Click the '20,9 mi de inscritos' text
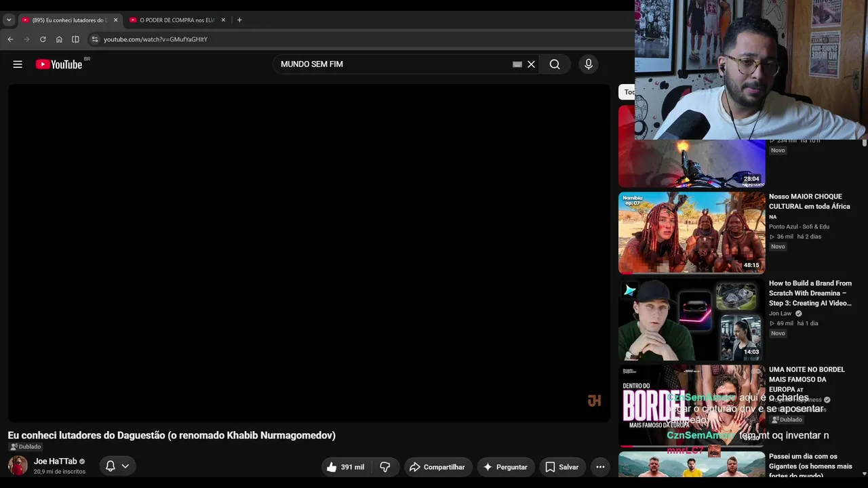The width and height of the screenshot is (868, 488). [x=60, y=472]
